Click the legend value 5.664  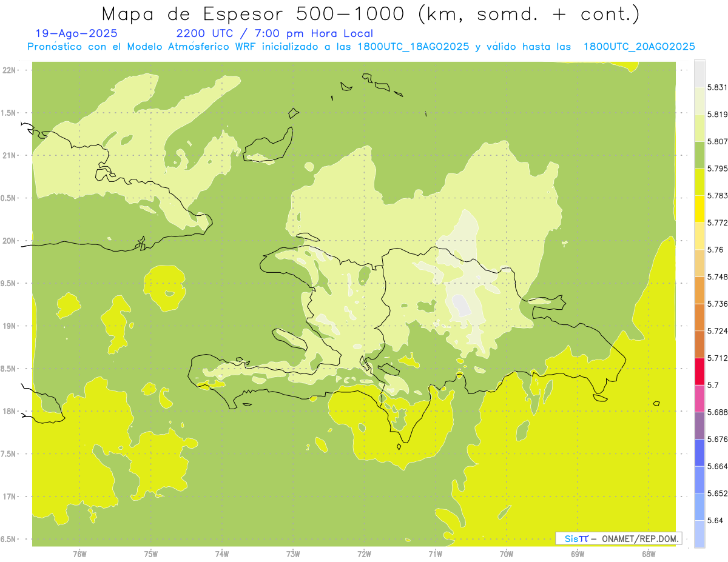tap(717, 466)
